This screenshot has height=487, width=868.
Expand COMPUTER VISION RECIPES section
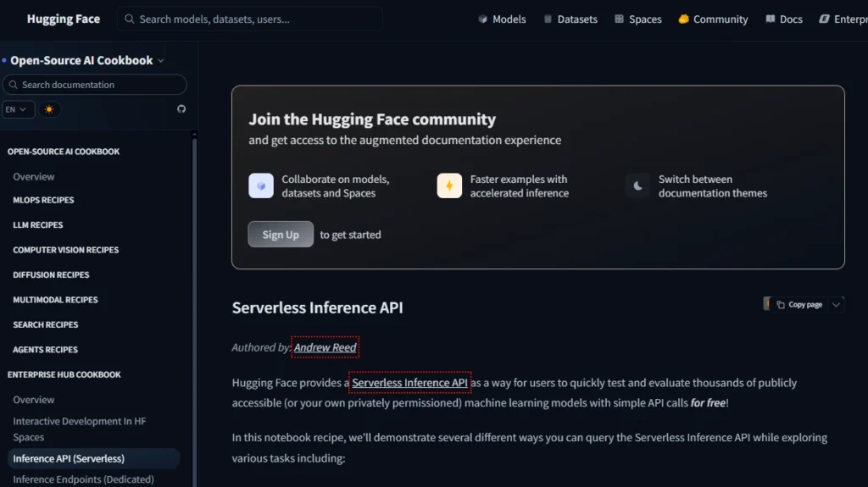point(66,250)
